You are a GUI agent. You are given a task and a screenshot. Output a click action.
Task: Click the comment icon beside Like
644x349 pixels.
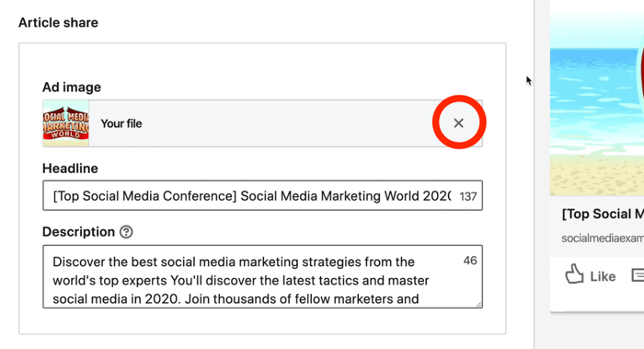click(638, 275)
